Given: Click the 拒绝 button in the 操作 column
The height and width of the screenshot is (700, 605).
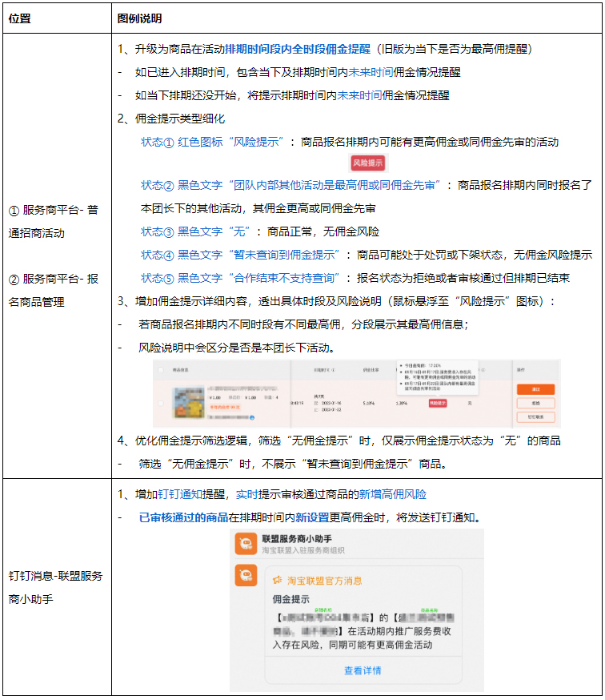Looking at the screenshot, I should 536,403.
